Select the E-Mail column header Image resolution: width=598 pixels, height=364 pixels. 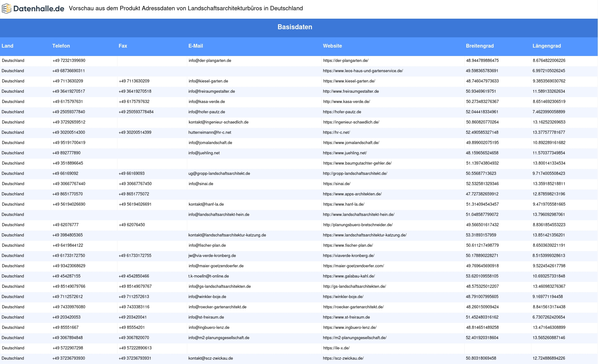196,46
